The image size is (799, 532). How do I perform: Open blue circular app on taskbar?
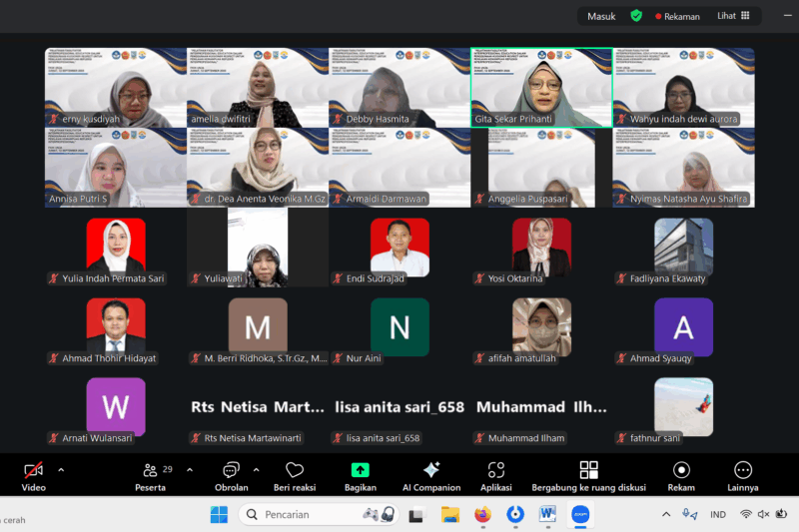515,515
